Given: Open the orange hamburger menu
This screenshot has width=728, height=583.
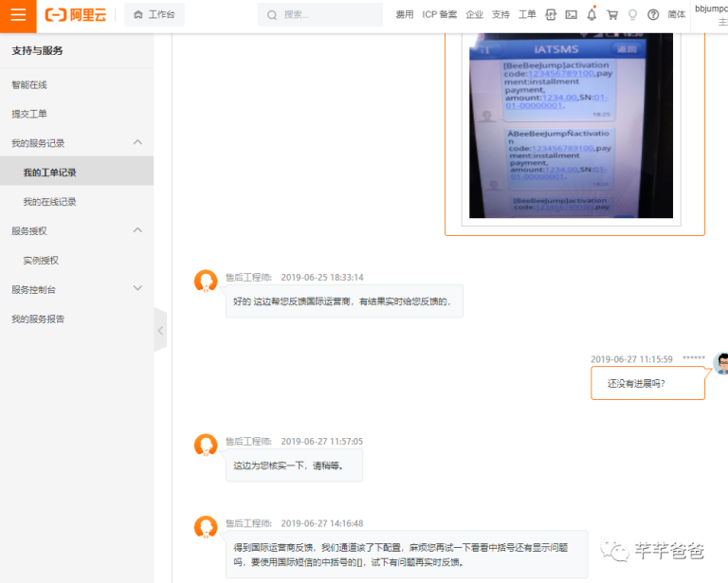Looking at the screenshot, I should (18, 15).
